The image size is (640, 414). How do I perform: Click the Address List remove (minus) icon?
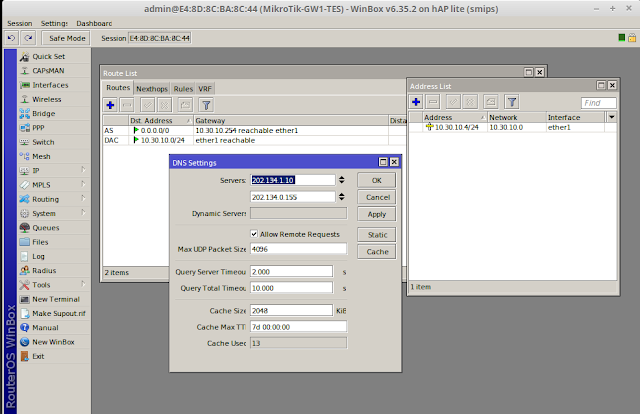pos(433,102)
